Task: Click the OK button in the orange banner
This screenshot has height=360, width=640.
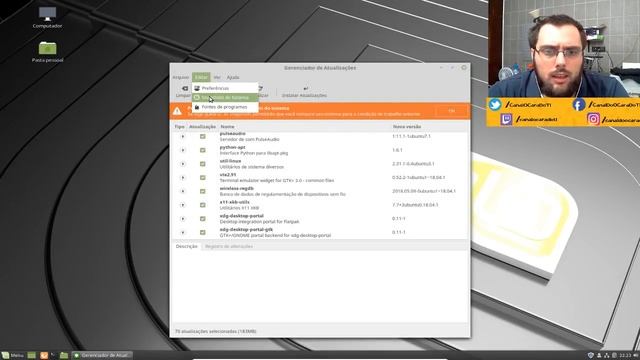Action: pyautogui.click(x=451, y=111)
